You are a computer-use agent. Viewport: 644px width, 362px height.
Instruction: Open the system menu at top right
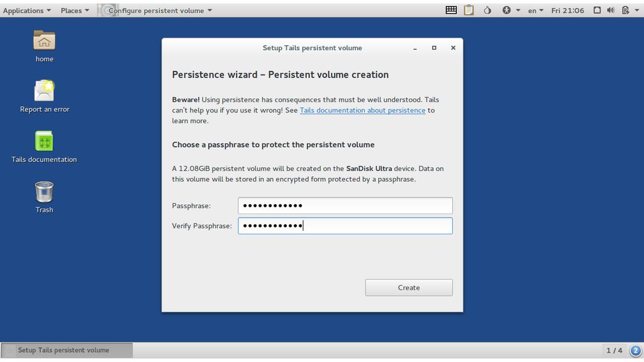(630, 10)
